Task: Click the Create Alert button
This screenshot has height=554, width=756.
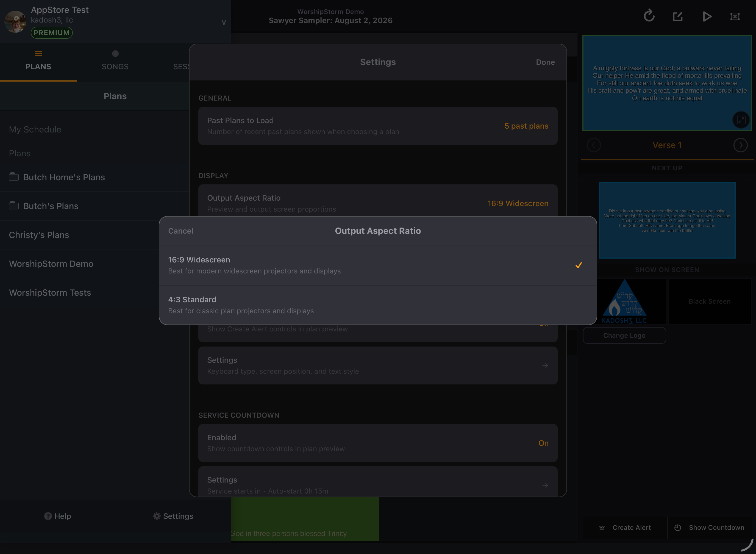Action: (625, 528)
